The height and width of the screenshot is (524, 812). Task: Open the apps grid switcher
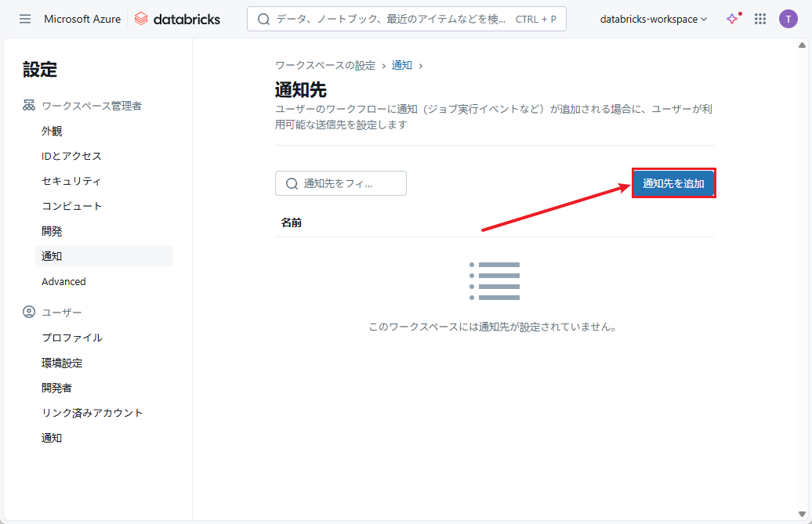point(759,19)
